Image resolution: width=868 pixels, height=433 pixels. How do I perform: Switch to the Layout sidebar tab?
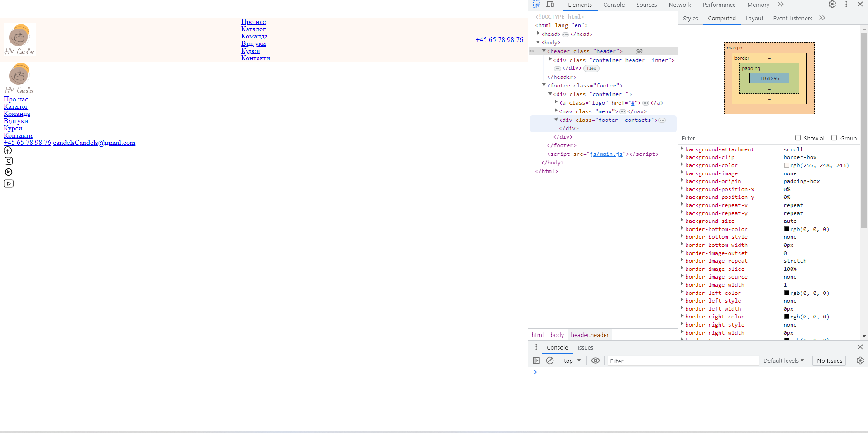pos(754,19)
